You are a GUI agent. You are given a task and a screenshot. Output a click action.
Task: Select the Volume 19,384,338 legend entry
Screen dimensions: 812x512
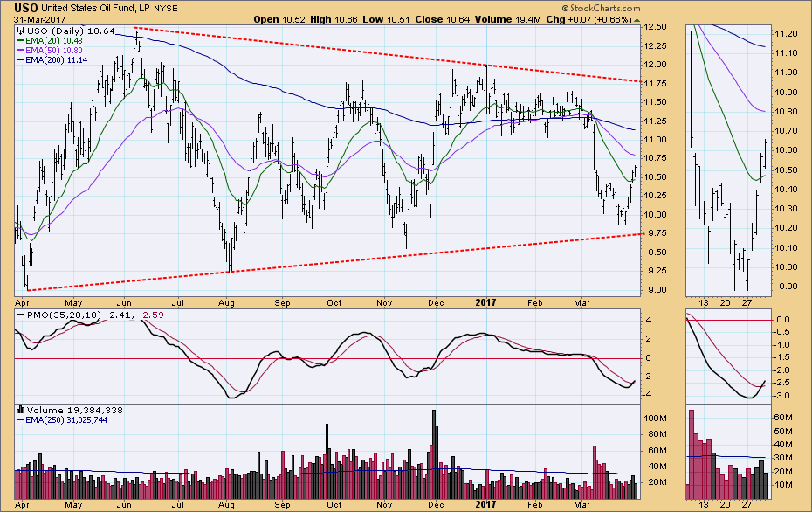click(75, 410)
